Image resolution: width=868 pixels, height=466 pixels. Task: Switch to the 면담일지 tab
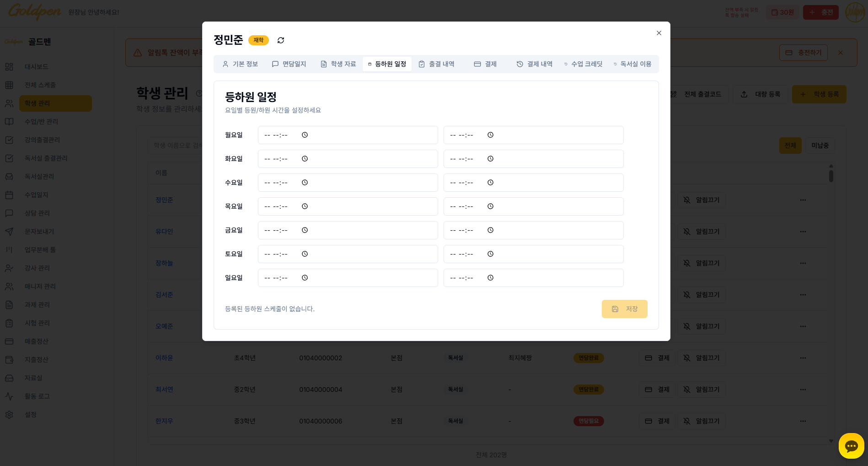tap(289, 64)
